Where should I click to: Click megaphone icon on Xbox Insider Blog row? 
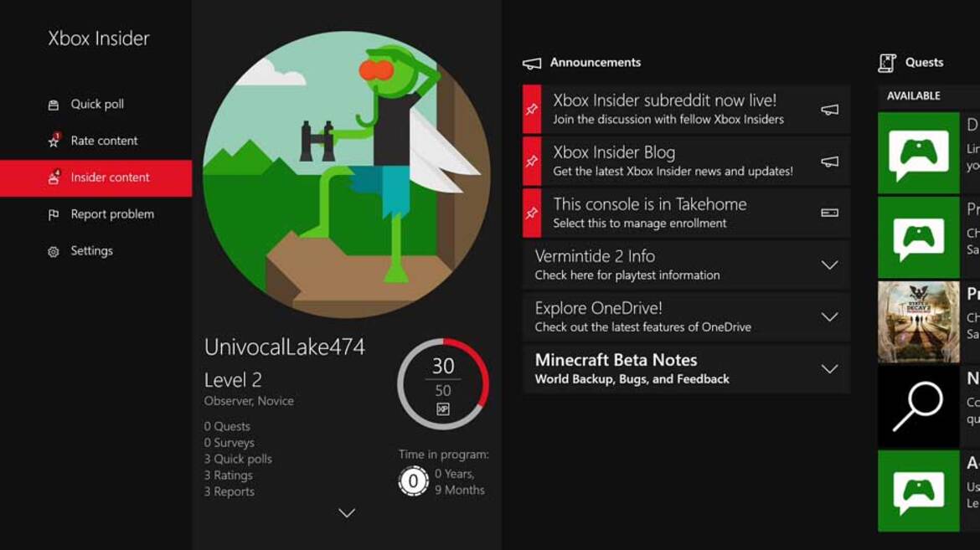830,162
